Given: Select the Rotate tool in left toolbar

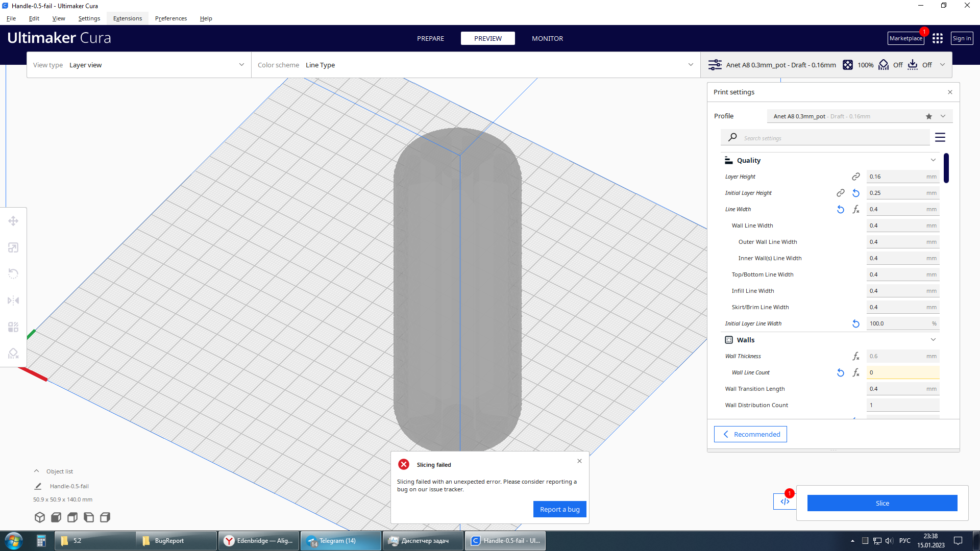Looking at the screenshot, I should 13,274.
